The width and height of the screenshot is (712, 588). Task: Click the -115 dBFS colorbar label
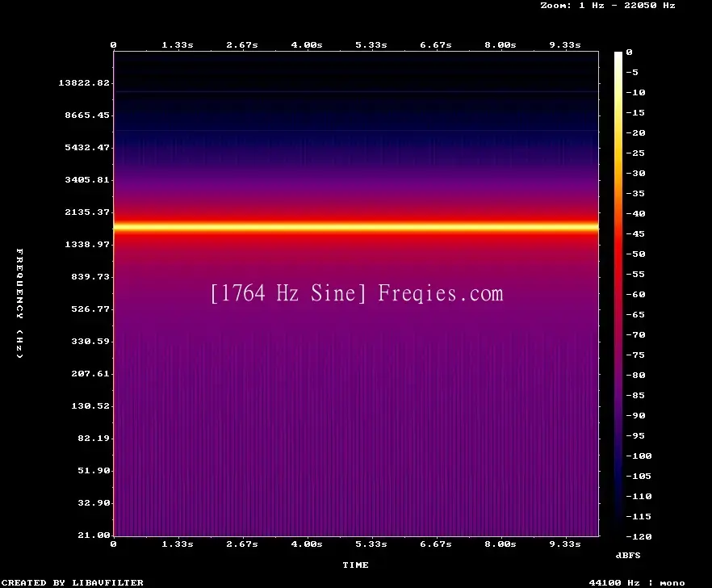pyautogui.click(x=639, y=517)
